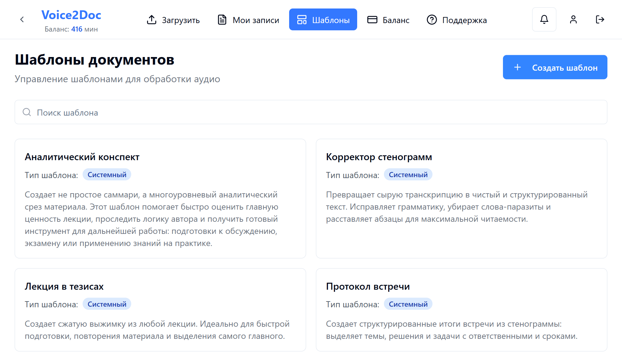Open the notifications bell icon

coord(544,19)
